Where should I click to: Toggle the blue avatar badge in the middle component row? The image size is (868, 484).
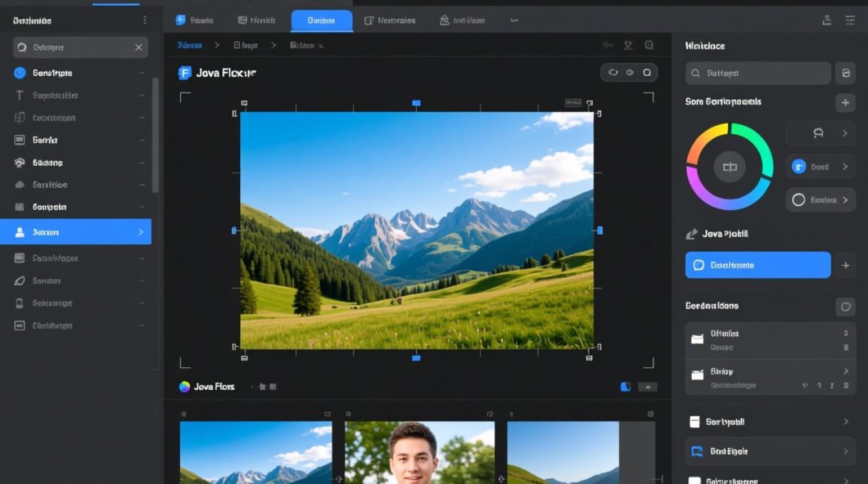click(x=798, y=166)
